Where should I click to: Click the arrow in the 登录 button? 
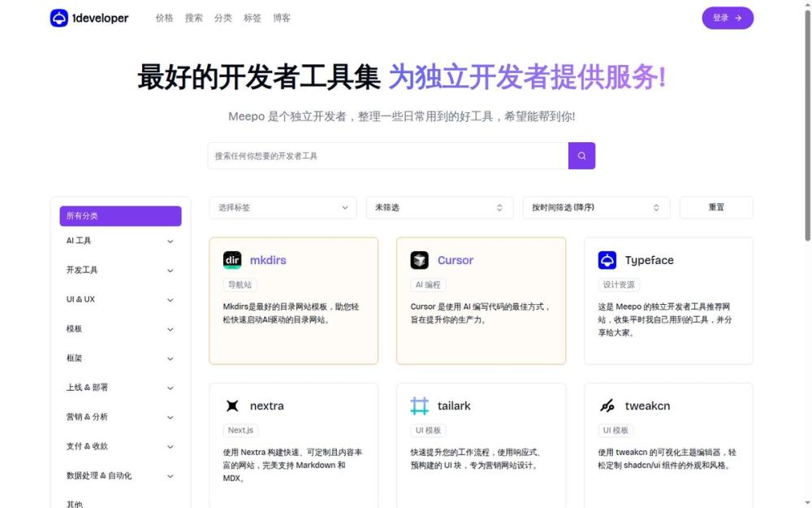(738, 18)
